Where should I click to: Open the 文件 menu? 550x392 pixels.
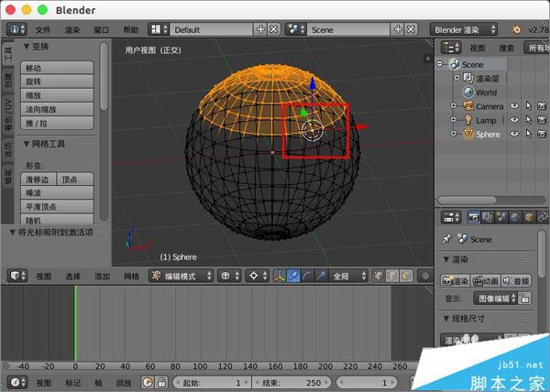pos(43,30)
